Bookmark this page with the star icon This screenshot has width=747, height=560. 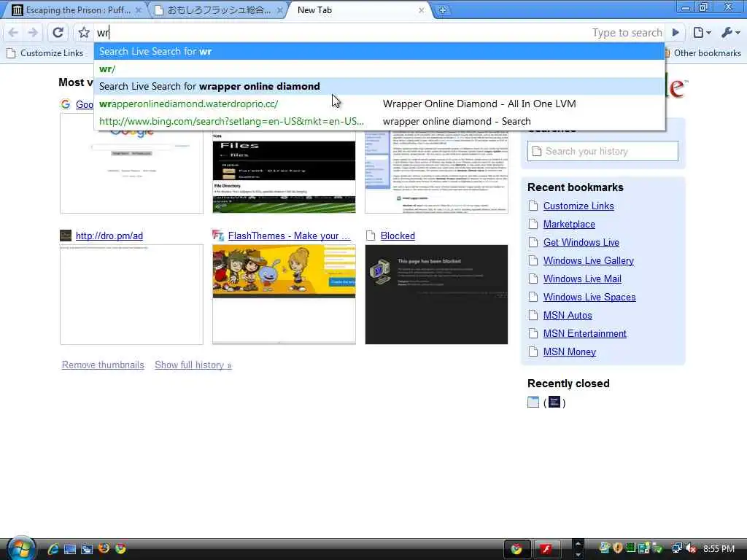pos(84,32)
